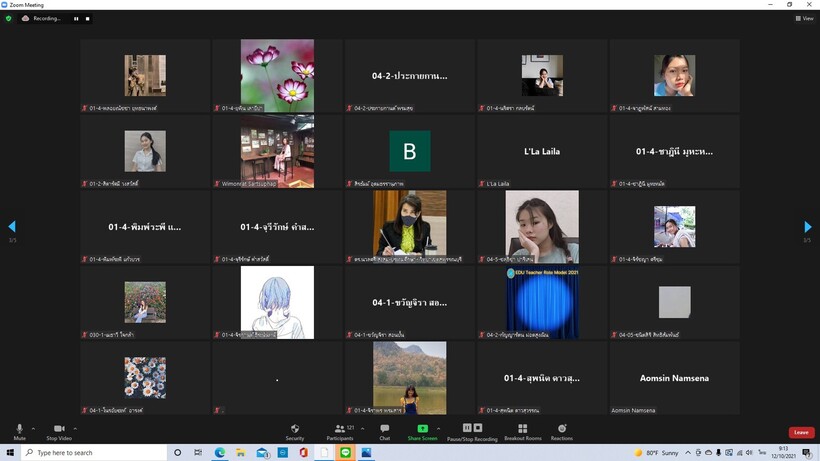
Task: Click the Windows taskbar search box
Action: coord(90,453)
